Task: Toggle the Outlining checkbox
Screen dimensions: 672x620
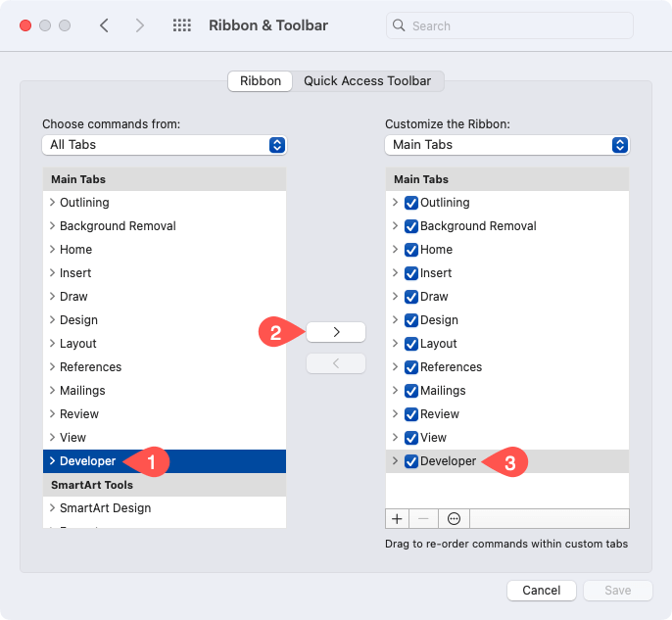Action: 411,203
